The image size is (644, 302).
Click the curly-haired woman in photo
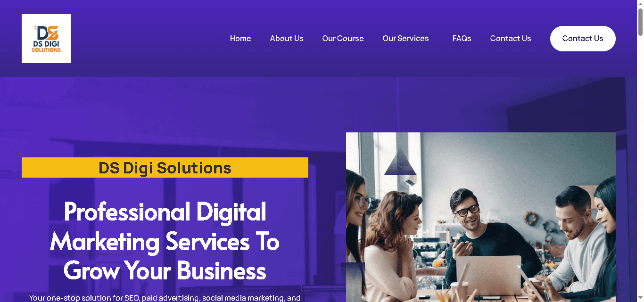pos(396,245)
